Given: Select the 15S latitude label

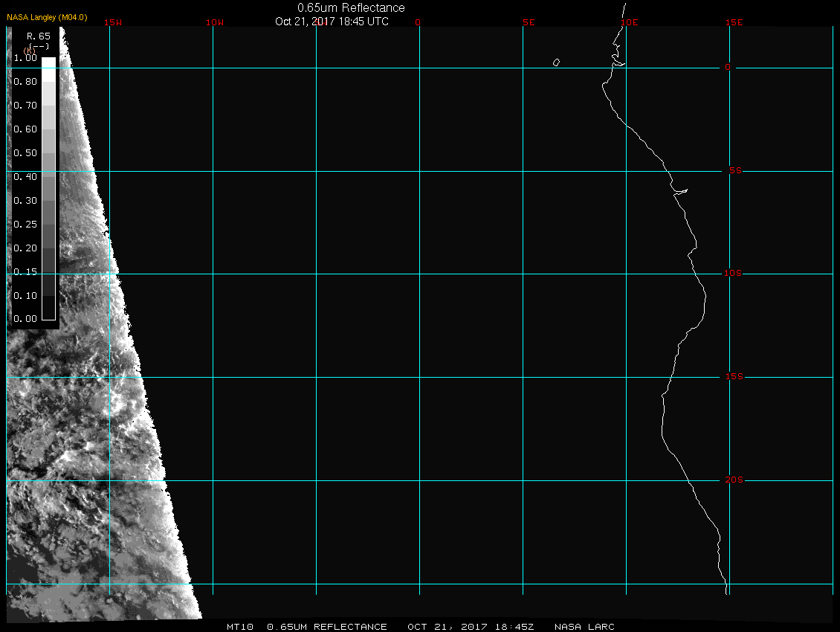Looking at the screenshot, I should [x=732, y=377].
